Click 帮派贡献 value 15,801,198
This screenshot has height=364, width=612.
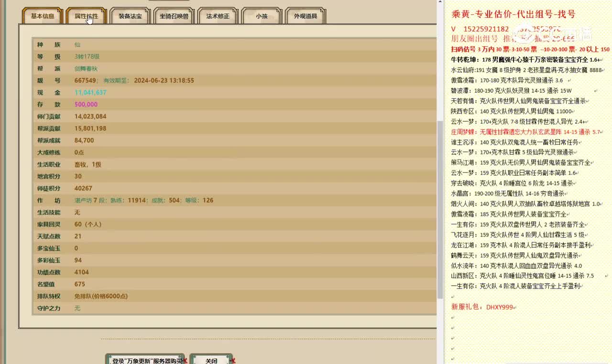click(x=90, y=128)
